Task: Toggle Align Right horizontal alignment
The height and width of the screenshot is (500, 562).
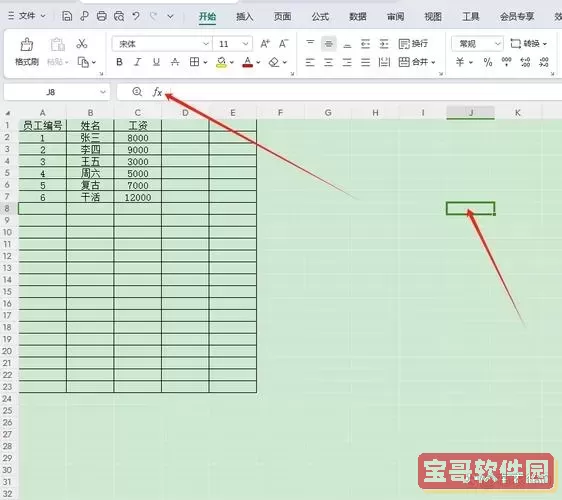Action: pos(347,63)
